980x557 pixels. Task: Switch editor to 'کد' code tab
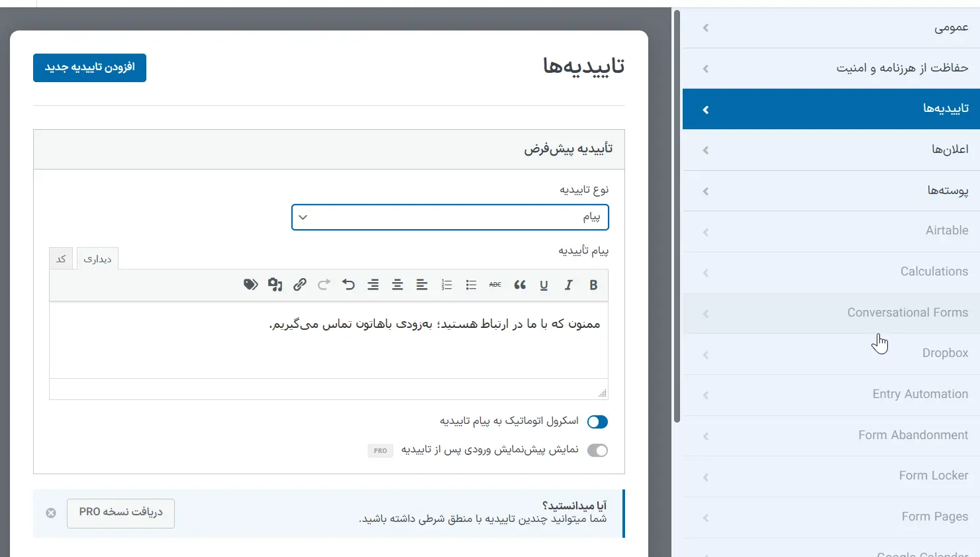click(61, 258)
